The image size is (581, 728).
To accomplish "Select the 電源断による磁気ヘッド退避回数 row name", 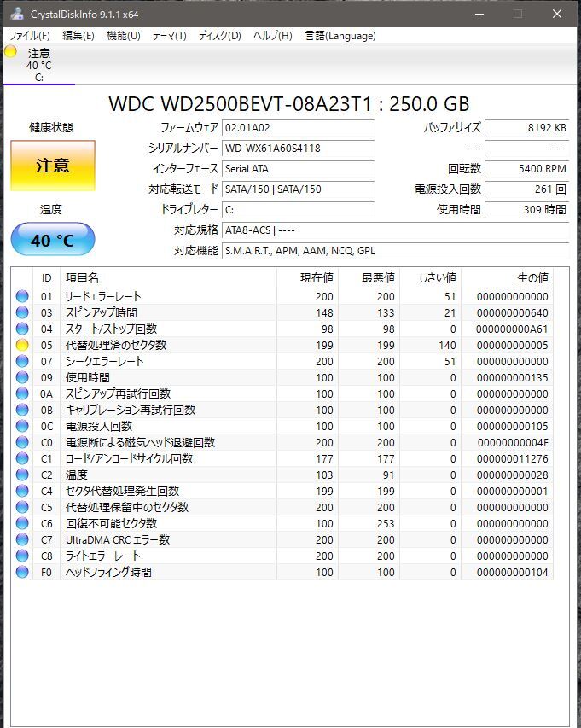I will (140, 442).
